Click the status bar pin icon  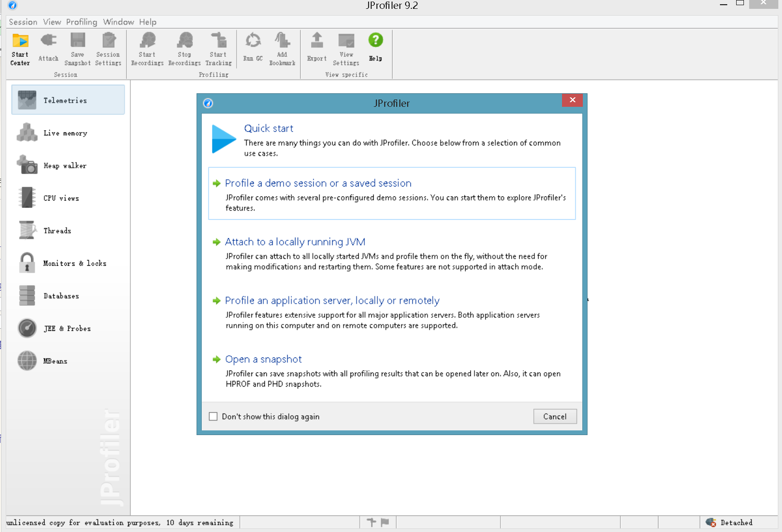click(371, 522)
